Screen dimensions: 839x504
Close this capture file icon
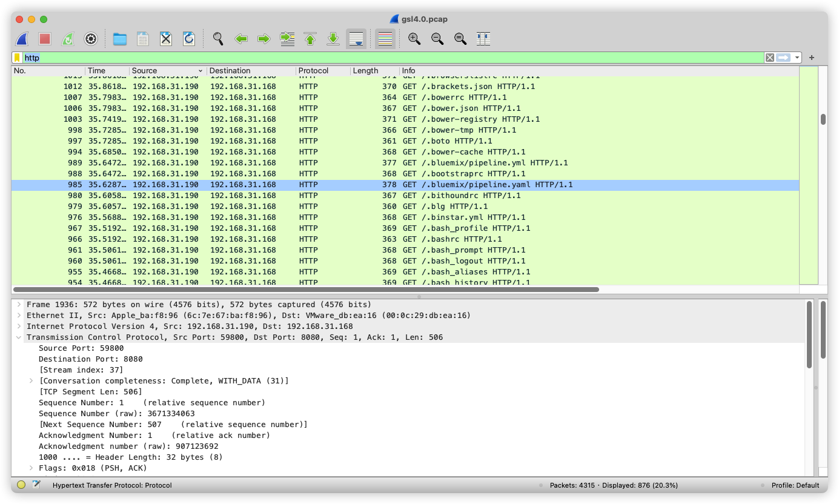click(166, 39)
